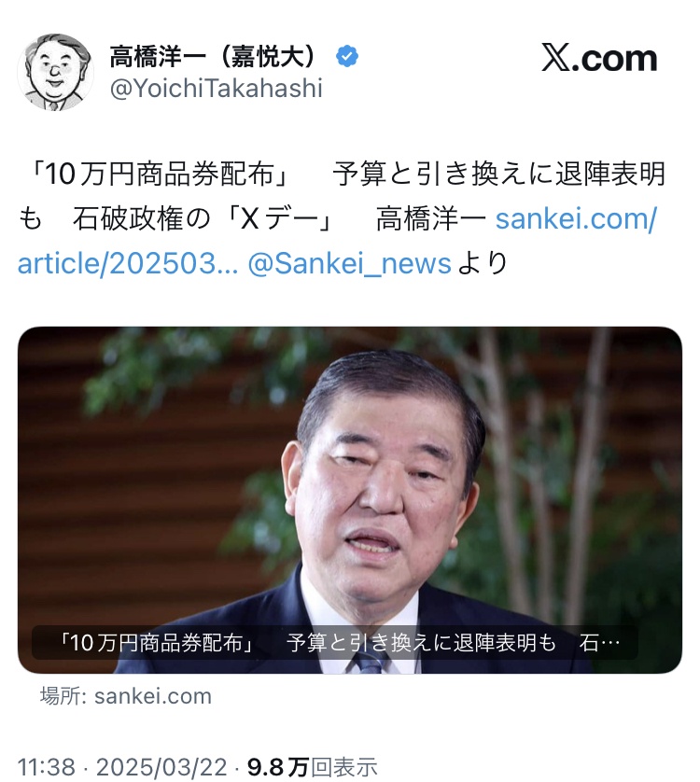This screenshot has height=782, width=700.
Task: Open the @YoichiTakahashi handle
Action: click(216, 89)
